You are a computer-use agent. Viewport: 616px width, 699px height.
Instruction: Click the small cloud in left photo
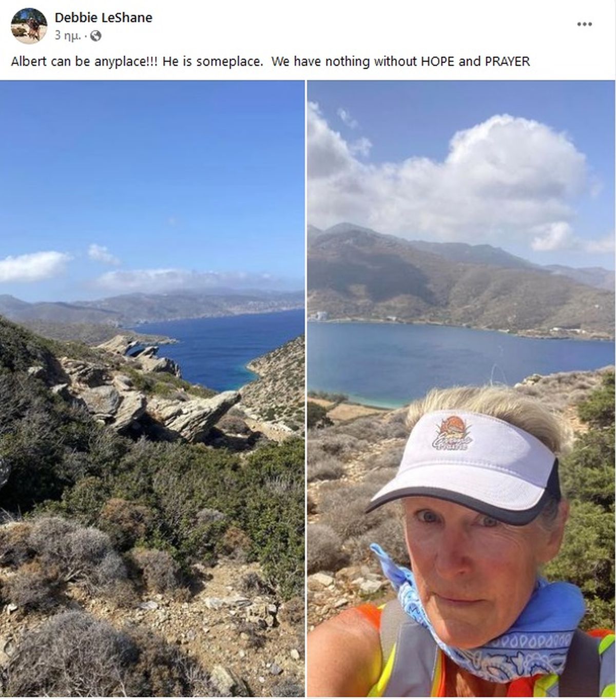[x=103, y=254]
